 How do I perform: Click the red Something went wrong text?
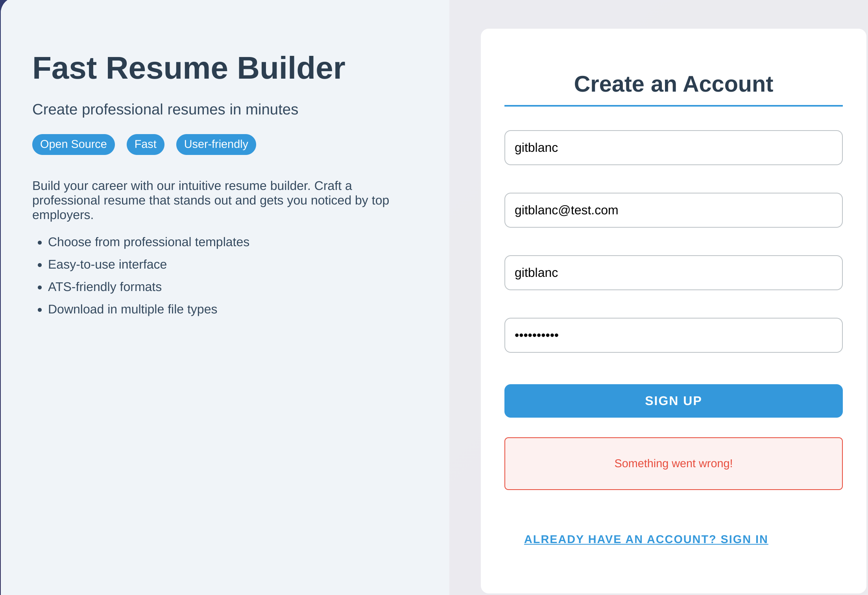[x=673, y=464]
